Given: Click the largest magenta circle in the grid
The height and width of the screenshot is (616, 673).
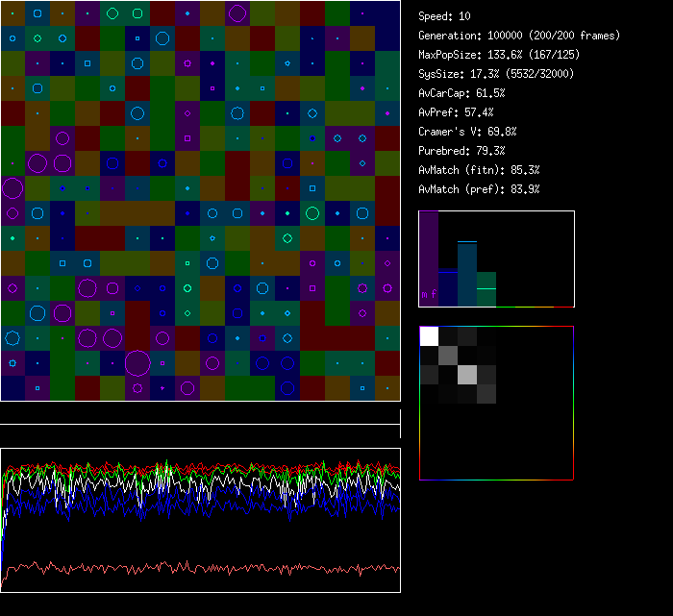Looking at the screenshot, I should tap(137, 362).
